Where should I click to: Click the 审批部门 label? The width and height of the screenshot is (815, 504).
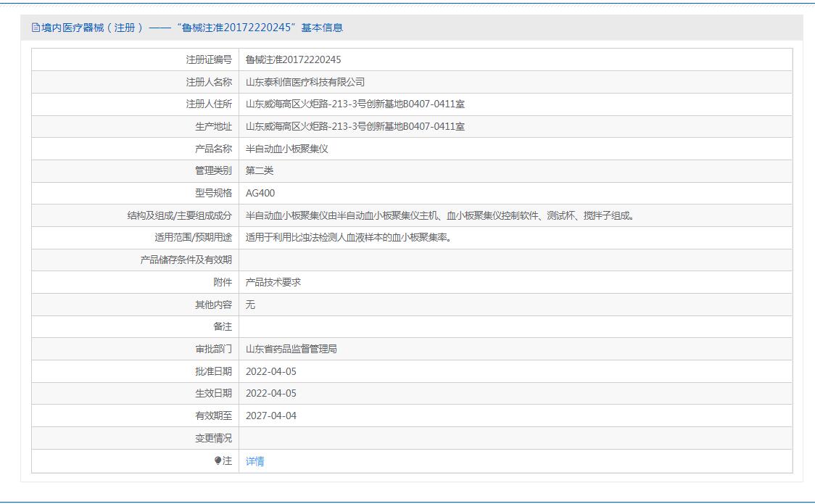tap(214, 349)
